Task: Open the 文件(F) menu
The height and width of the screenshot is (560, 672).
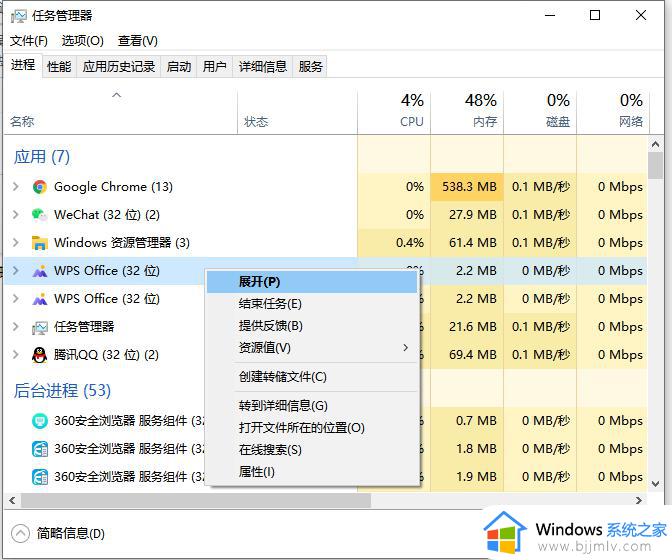Action: coord(29,41)
